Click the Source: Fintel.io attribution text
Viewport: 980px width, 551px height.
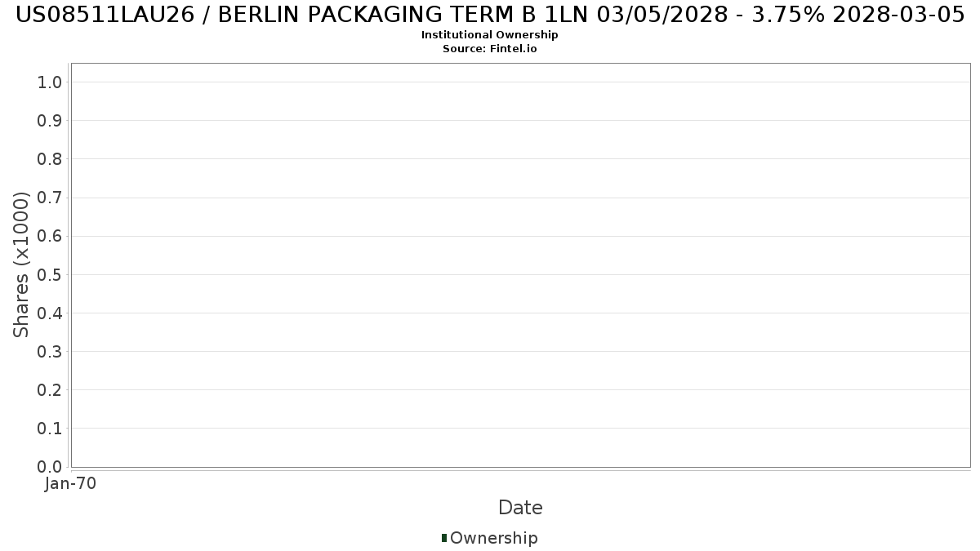pos(490,49)
